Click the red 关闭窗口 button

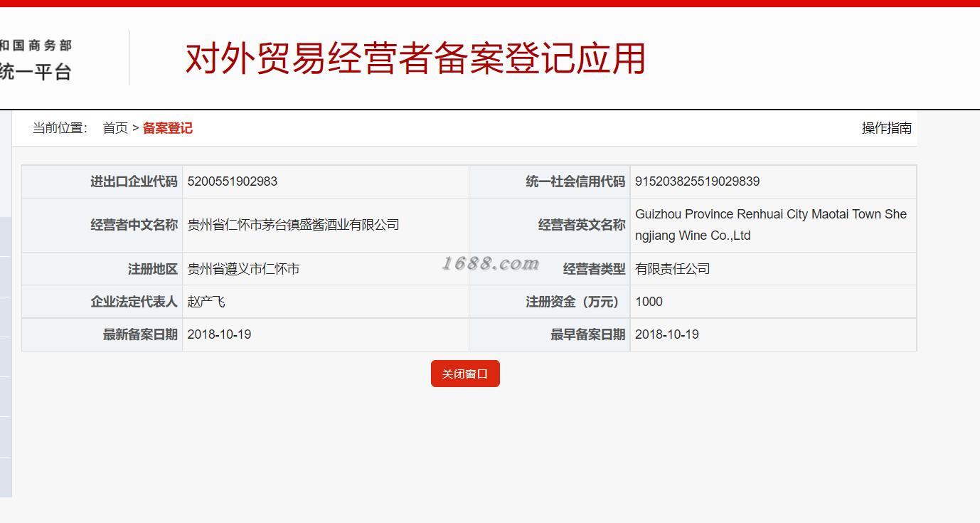(x=465, y=374)
